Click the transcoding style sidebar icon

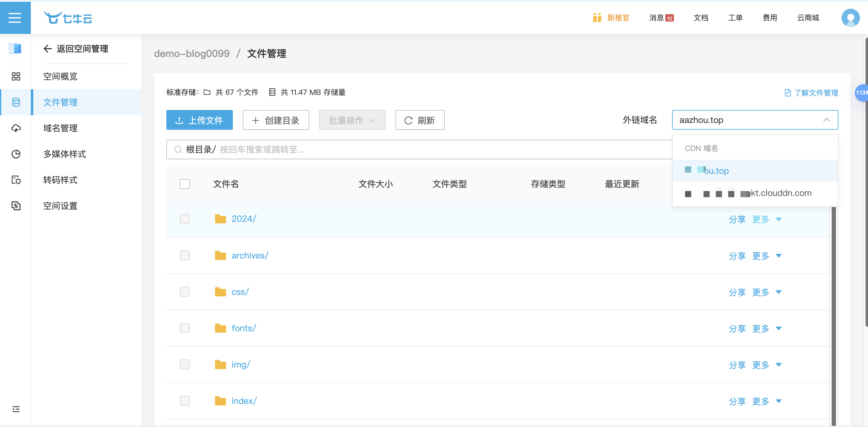pyautogui.click(x=16, y=180)
